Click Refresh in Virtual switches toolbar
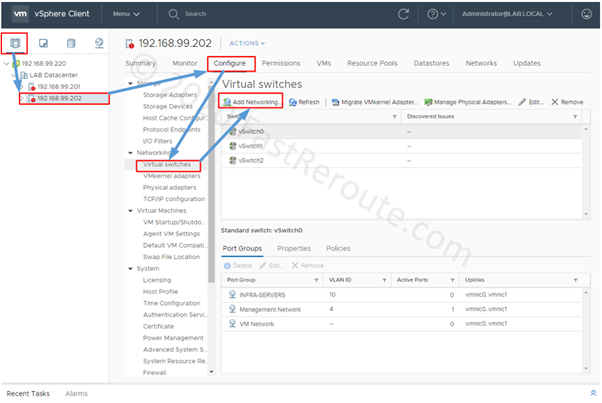This screenshot has width=602, height=403. tap(304, 102)
